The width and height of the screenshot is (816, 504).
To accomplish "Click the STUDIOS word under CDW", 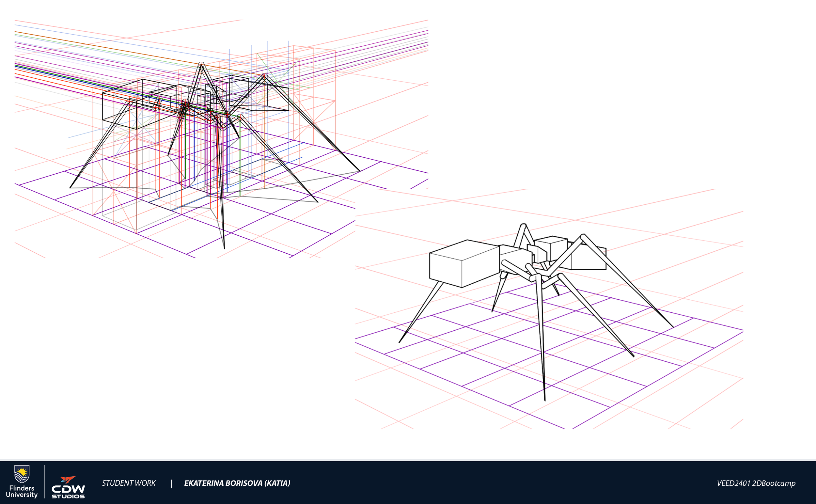I will point(68,496).
